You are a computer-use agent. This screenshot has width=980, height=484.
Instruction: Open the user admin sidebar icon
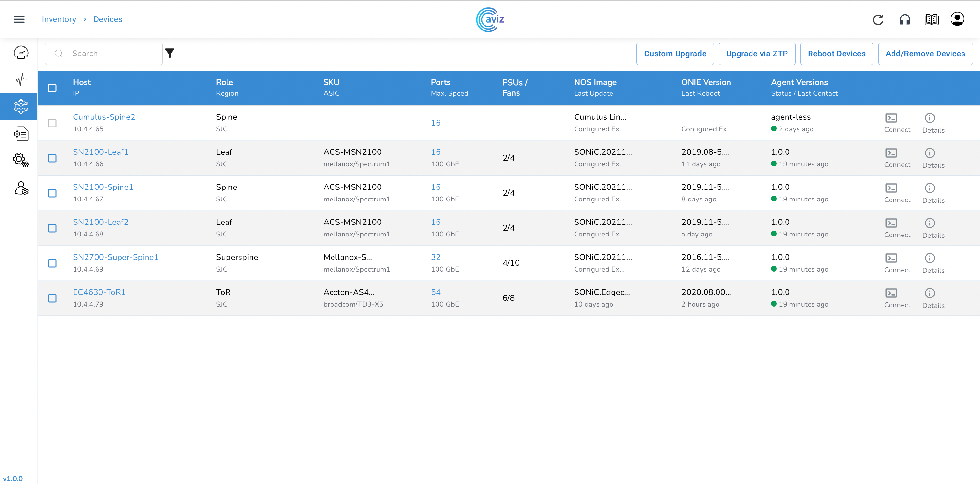tap(21, 188)
